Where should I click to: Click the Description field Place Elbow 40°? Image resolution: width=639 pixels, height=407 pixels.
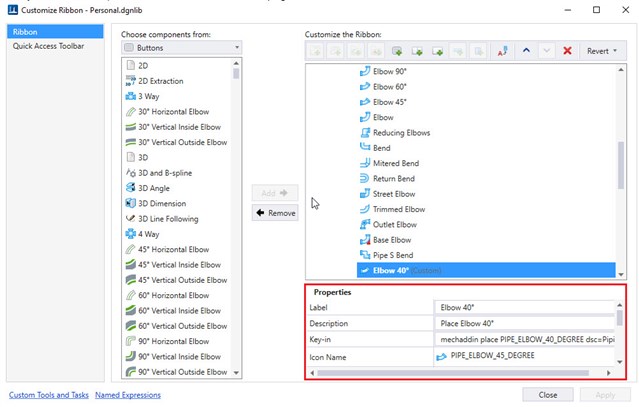point(524,323)
